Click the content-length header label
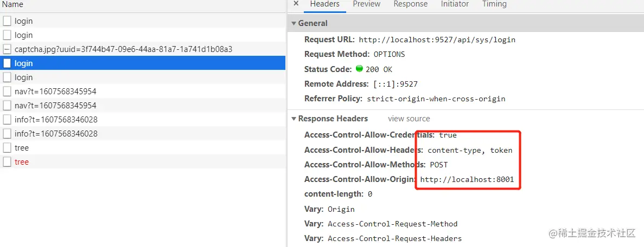 pyautogui.click(x=334, y=194)
